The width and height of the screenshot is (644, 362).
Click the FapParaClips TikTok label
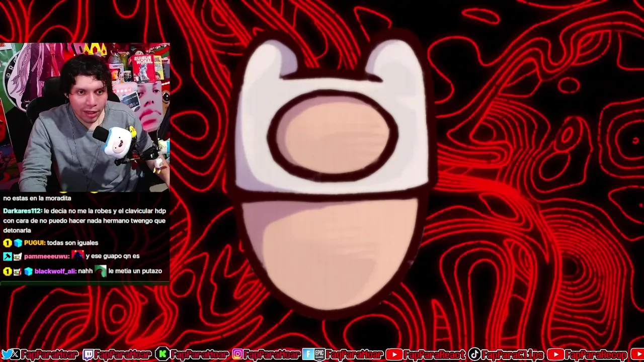[513, 354]
